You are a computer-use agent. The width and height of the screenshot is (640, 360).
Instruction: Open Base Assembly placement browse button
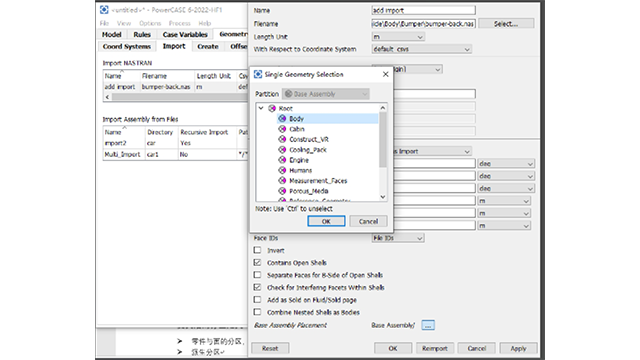point(428,325)
